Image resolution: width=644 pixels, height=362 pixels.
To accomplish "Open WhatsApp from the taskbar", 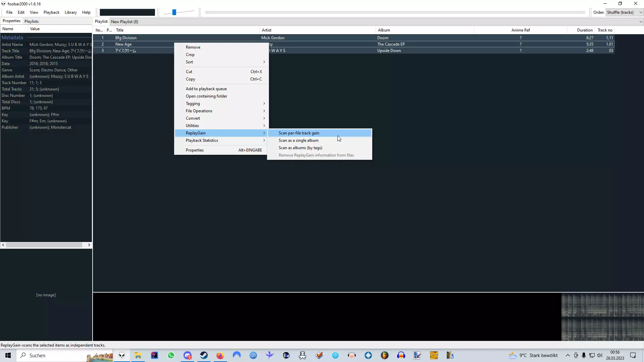I will point(171,355).
